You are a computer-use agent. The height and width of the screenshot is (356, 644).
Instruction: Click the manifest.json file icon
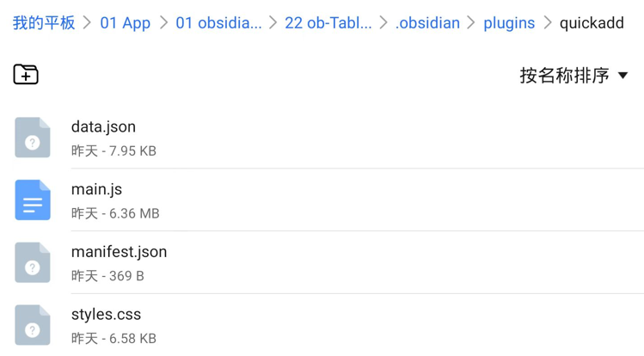(x=33, y=262)
